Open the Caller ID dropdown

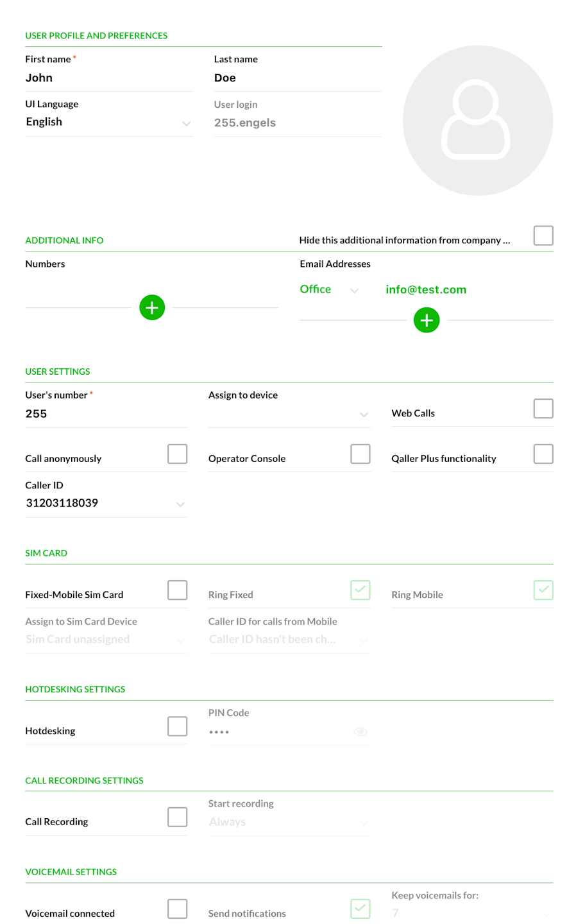(x=106, y=504)
